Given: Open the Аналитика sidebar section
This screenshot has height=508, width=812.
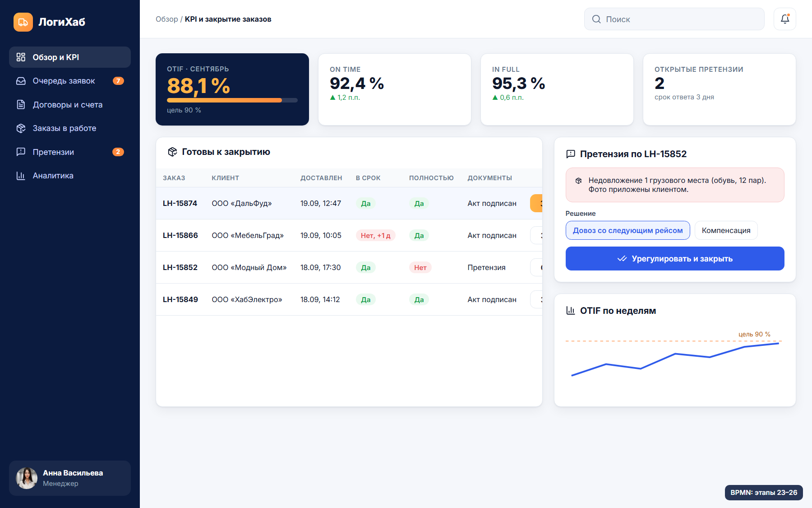Looking at the screenshot, I should 70,176.
